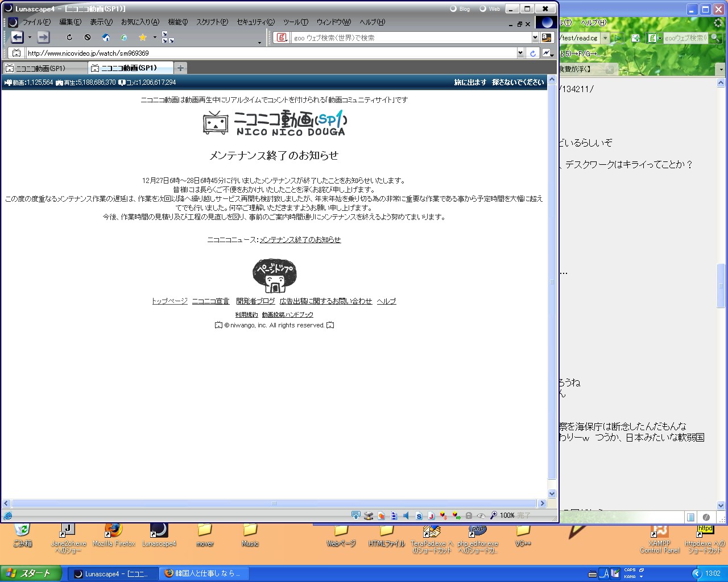Click the Amazon search icon
This screenshot has height=582, width=728.
546,38
